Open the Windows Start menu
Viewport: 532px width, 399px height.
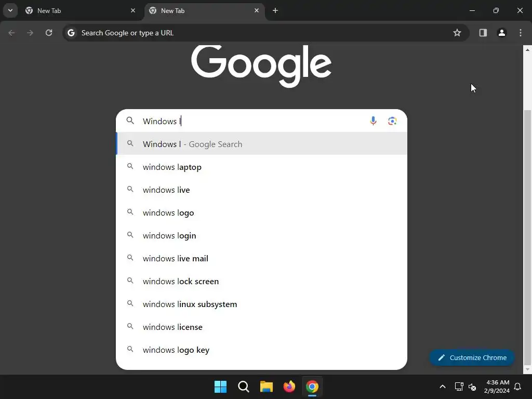220,387
